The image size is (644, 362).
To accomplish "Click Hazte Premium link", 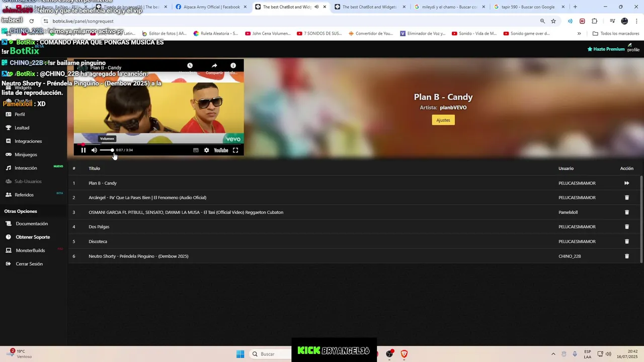I will (606, 49).
